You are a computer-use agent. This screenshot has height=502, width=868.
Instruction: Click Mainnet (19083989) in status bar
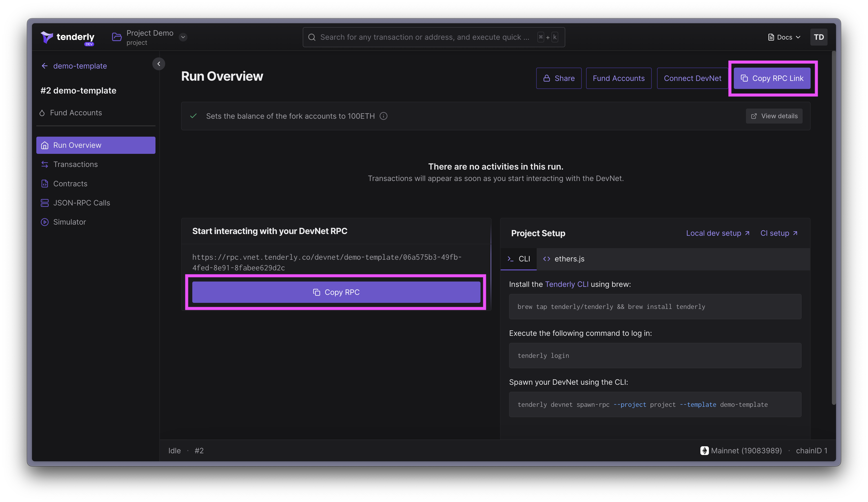point(746,451)
